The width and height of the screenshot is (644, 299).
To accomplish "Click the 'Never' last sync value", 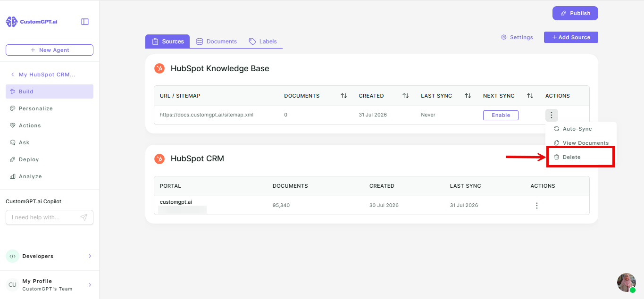I will [428, 115].
